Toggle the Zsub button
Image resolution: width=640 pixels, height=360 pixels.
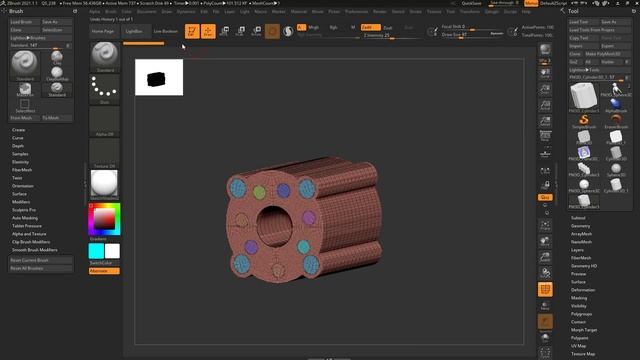tap(388, 27)
